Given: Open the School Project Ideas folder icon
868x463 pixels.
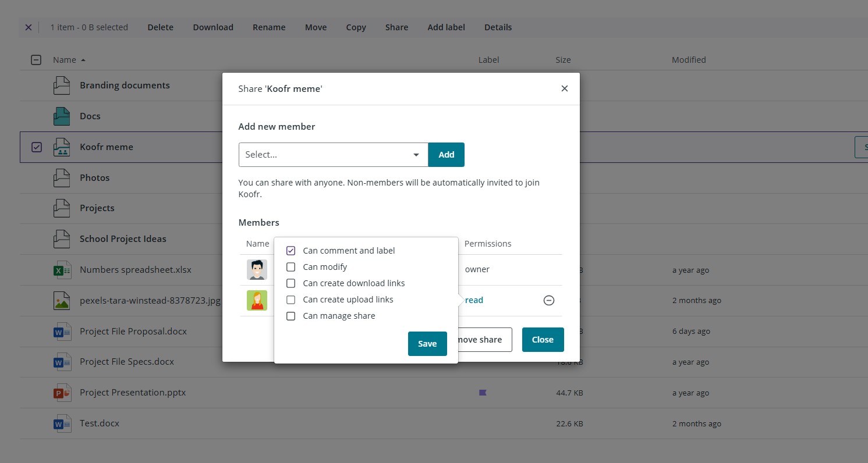Looking at the screenshot, I should (x=62, y=239).
